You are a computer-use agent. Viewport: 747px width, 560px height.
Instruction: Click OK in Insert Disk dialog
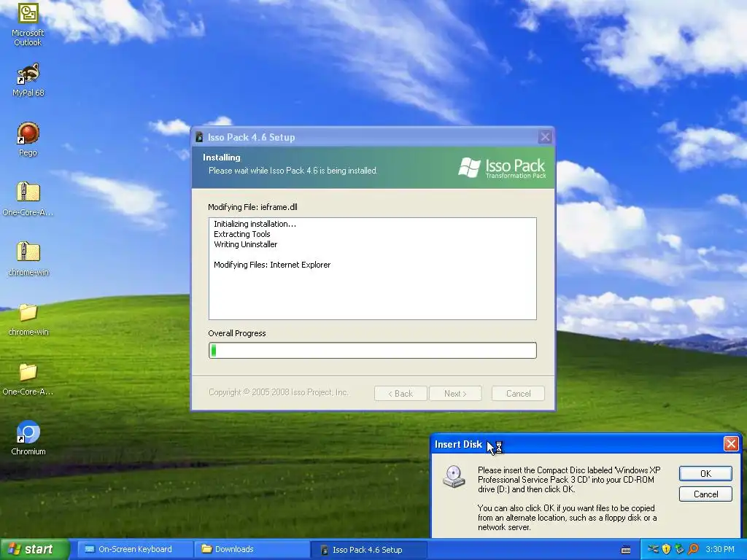[x=705, y=473]
